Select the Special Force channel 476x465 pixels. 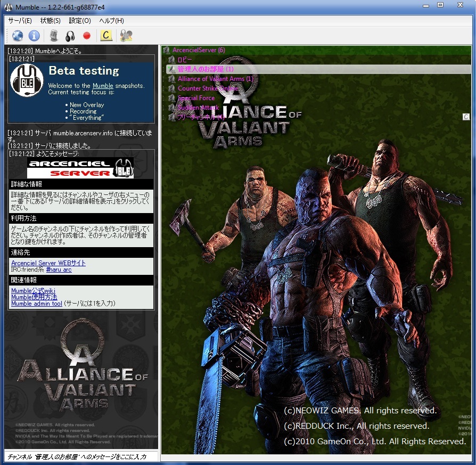[196, 98]
